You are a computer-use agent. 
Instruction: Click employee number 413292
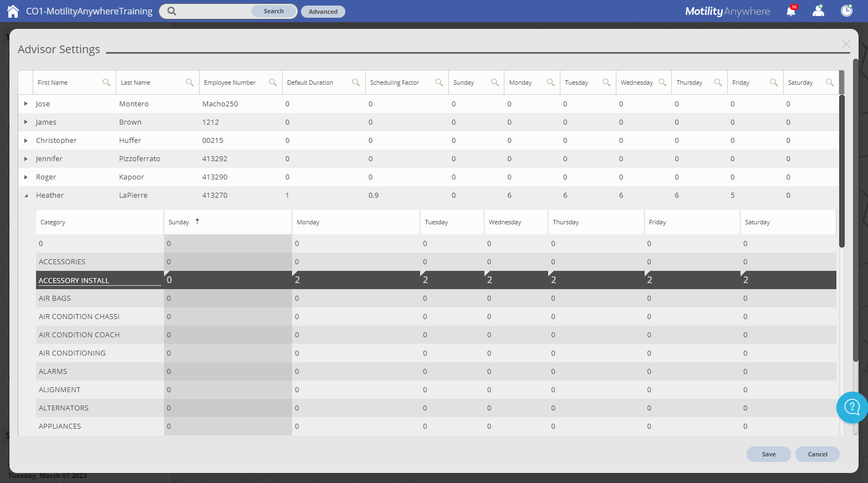[x=215, y=159]
